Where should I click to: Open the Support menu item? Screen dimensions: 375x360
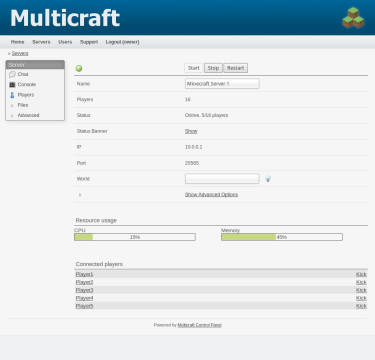pyautogui.click(x=89, y=42)
